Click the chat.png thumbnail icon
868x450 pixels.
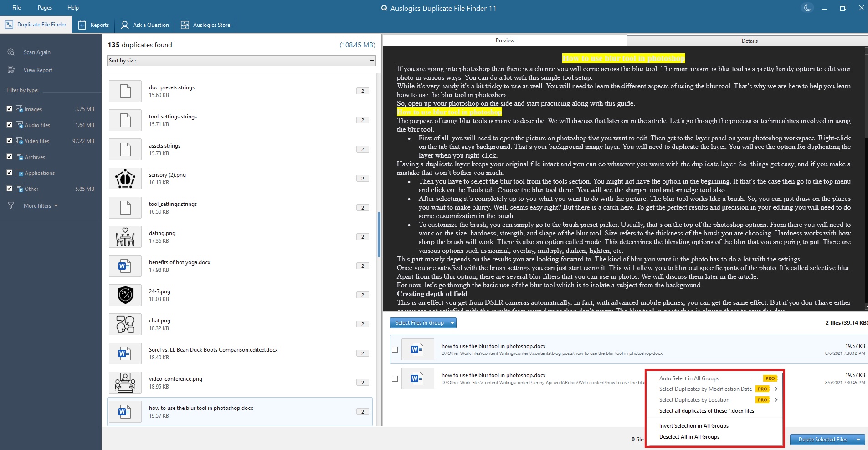(x=125, y=324)
